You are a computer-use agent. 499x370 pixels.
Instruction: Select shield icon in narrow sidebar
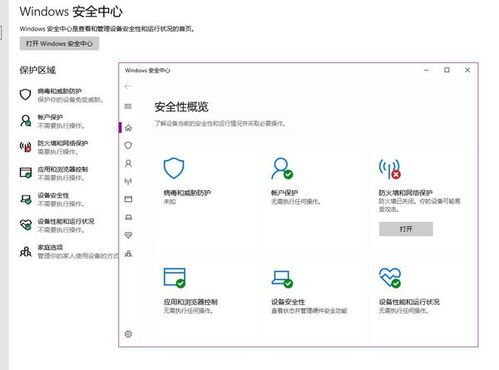point(128,145)
